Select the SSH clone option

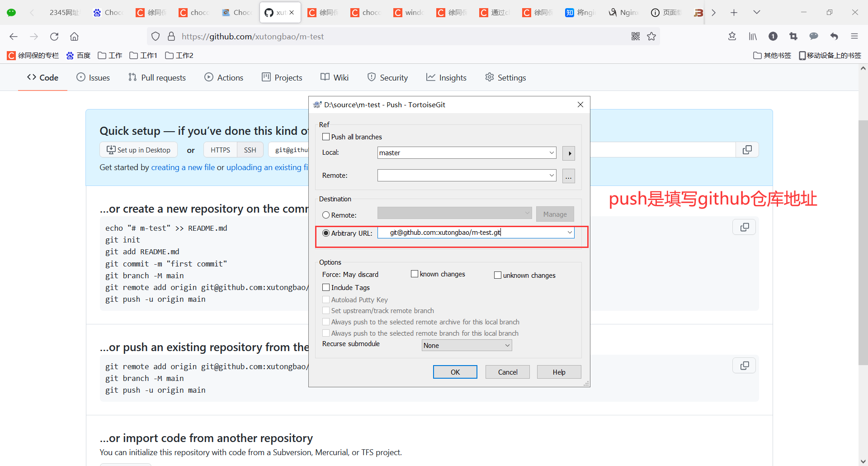click(x=250, y=150)
